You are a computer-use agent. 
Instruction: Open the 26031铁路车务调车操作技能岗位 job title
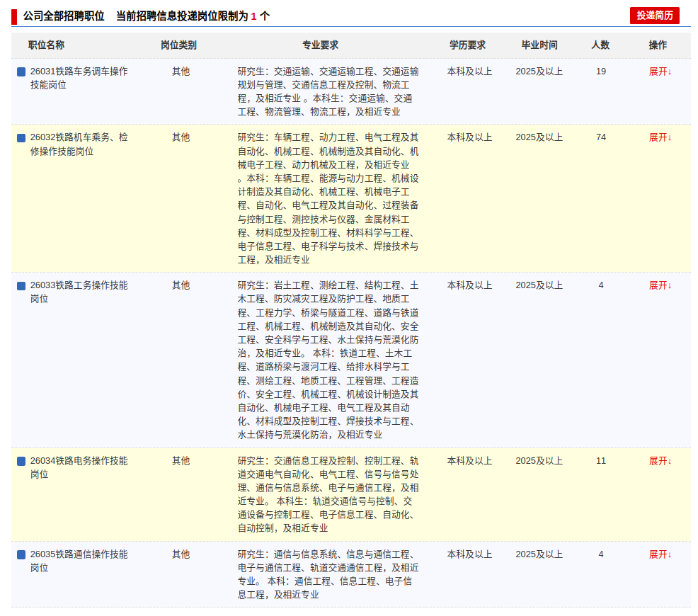(79, 79)
